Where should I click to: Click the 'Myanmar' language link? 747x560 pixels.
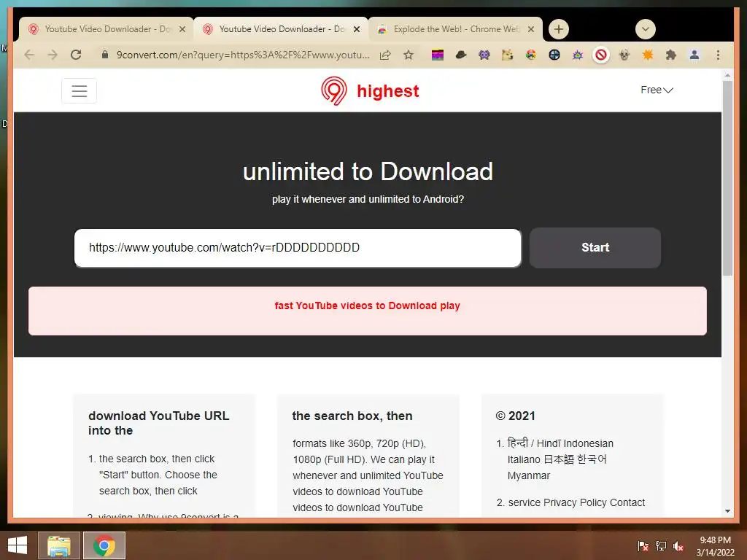528,475
